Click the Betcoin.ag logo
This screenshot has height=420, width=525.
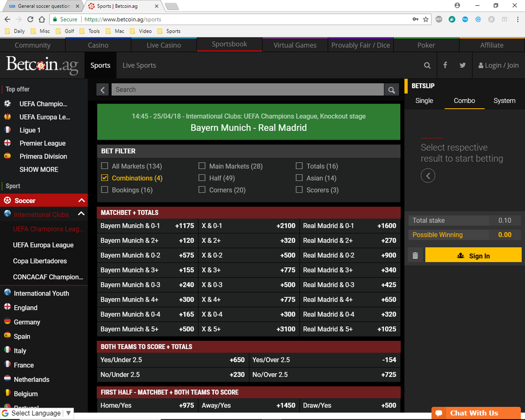(x=42, y=65)
